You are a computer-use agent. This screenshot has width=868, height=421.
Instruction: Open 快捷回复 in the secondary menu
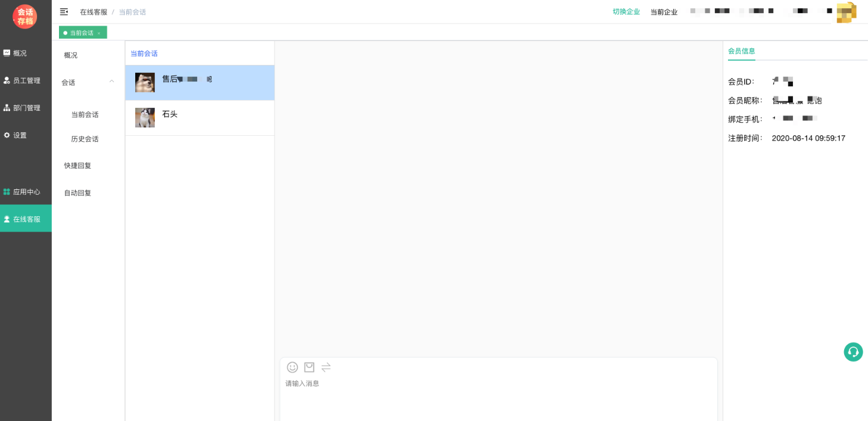click(77, 166)
